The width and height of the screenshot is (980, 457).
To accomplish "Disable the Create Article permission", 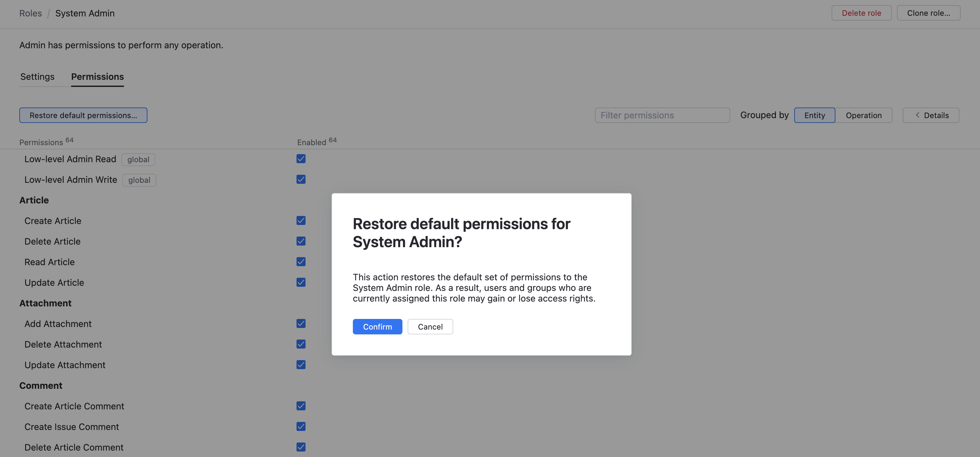I will (x=301, y=220).
